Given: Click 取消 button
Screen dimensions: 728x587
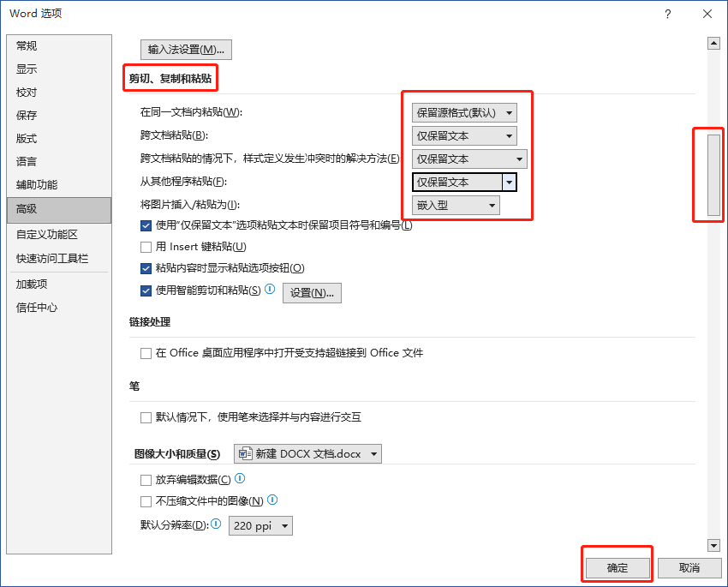Looking at the screenshot, I should point(689,567).
